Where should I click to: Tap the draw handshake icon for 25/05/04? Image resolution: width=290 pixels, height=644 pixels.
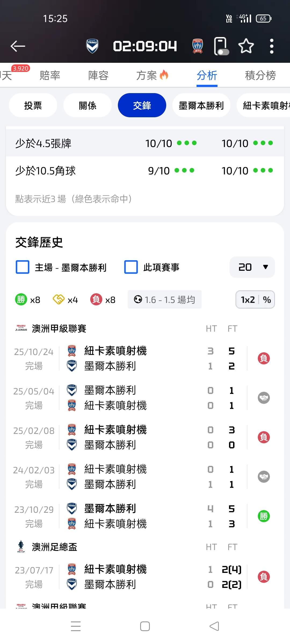coord(264,398)
